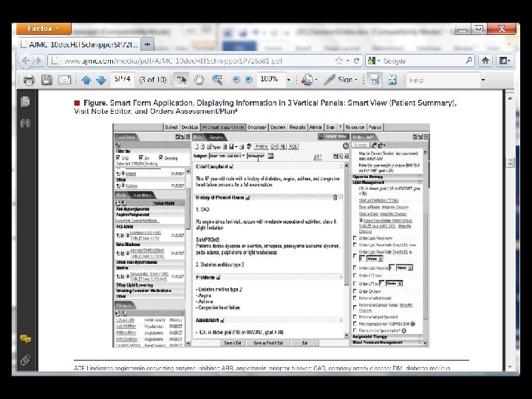Go to previous page with the up arrow

86,80
